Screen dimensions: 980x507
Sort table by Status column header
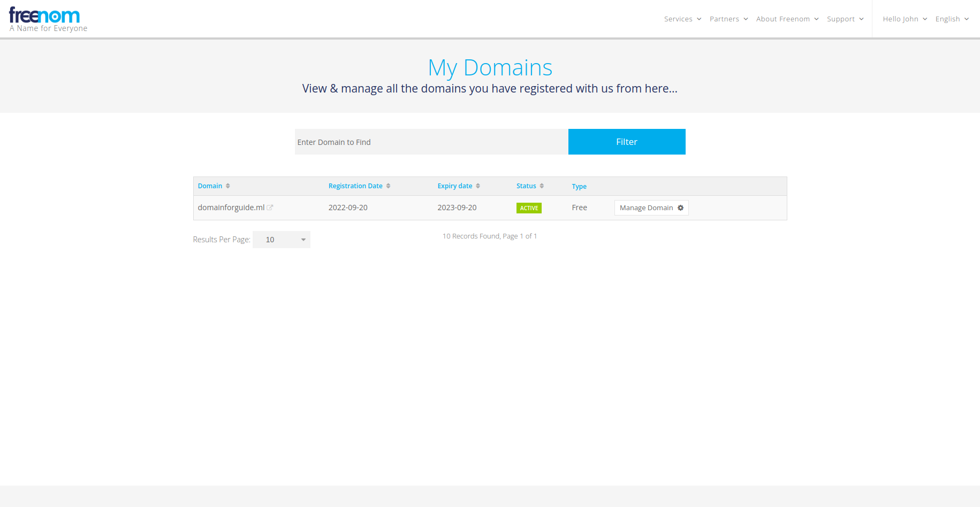point(526,186)
